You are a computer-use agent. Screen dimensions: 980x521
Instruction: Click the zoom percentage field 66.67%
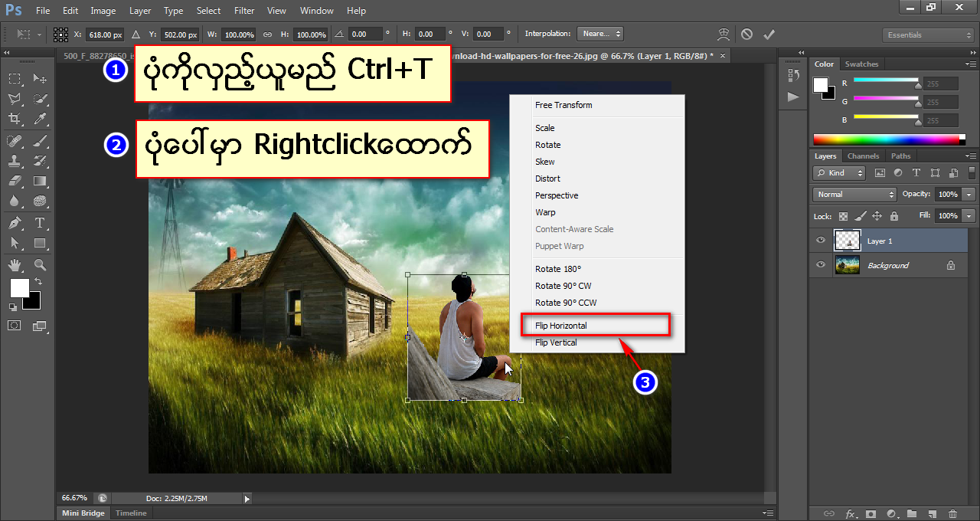[74, 498]
